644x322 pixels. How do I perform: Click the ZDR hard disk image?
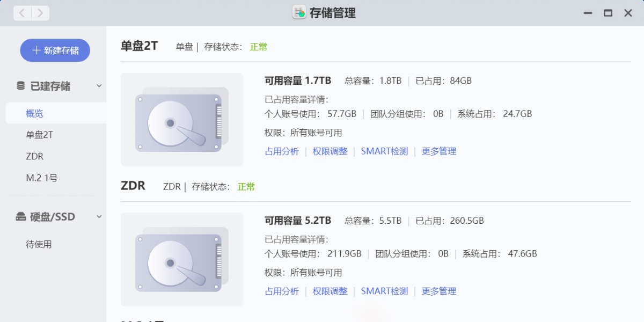181,260
